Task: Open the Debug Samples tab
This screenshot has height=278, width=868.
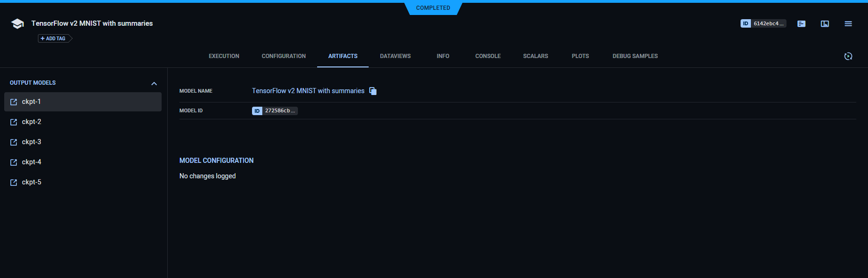Action: (x=635, y=56)
